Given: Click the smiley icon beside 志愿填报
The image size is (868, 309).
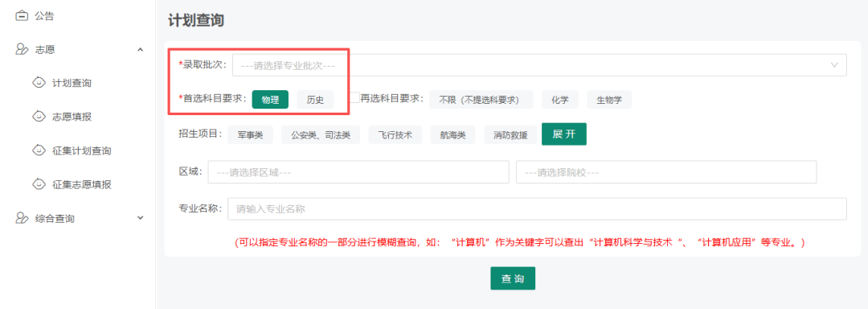Looking at the screenshot, I should point(39,117).
